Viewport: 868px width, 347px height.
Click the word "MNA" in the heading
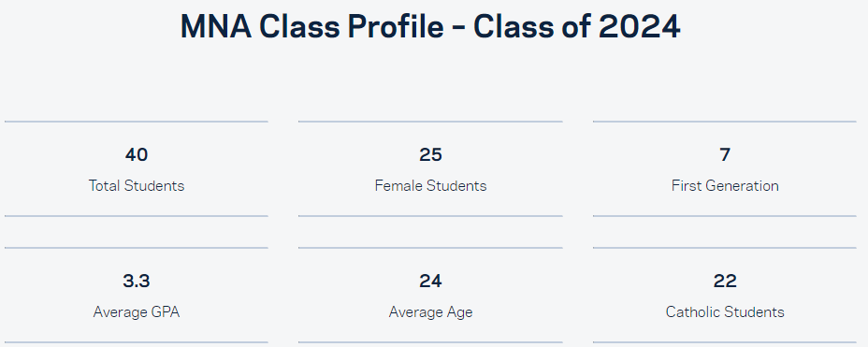coord(215,26)
